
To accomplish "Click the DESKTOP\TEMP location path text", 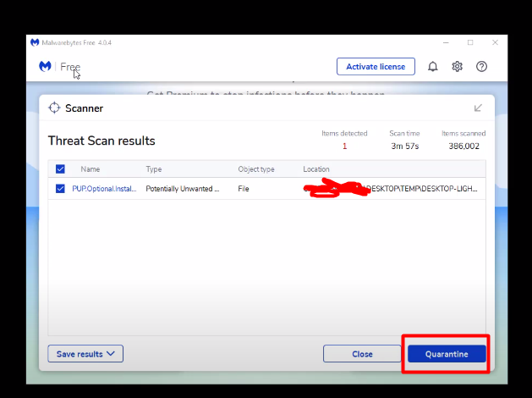I will click(420, 189).
